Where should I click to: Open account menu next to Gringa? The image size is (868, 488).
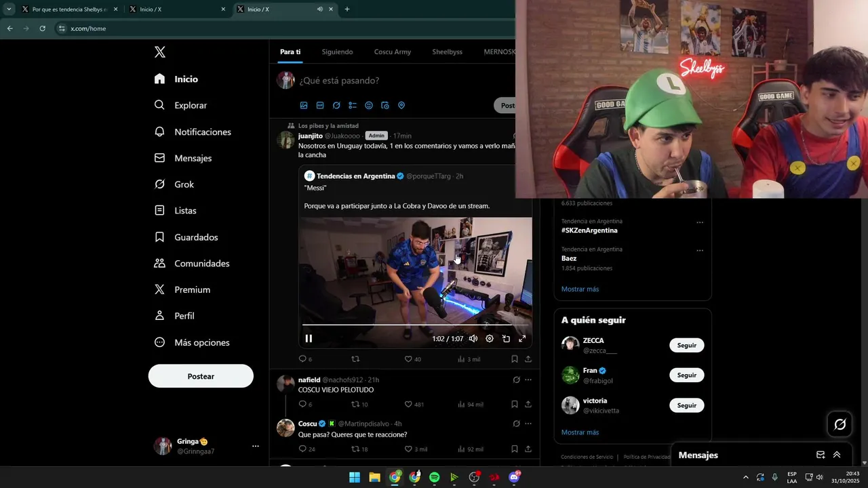tap(256, 446)
